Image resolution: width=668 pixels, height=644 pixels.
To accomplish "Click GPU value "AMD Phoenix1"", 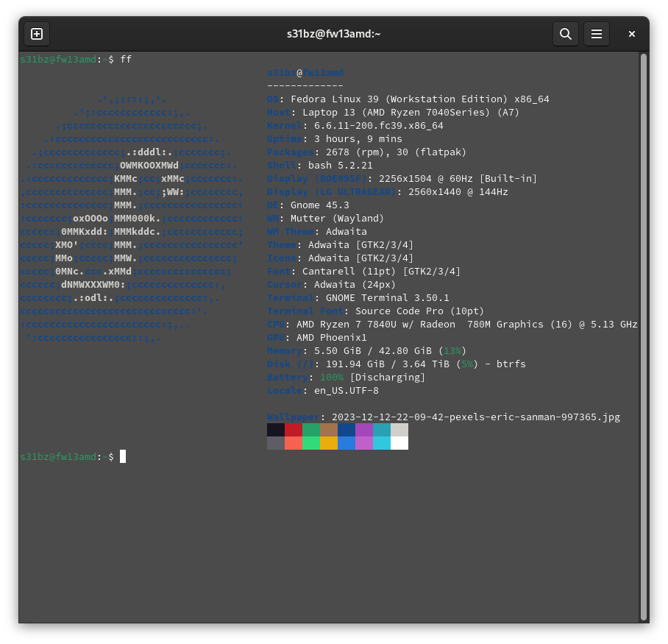I will (x=332, y=338).
